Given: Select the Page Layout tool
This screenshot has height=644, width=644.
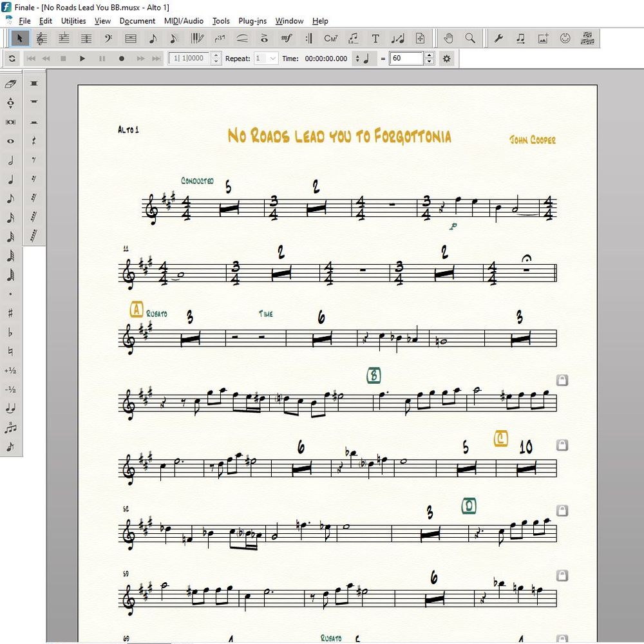Looking at the screenshot, I should tap(420, 39).
